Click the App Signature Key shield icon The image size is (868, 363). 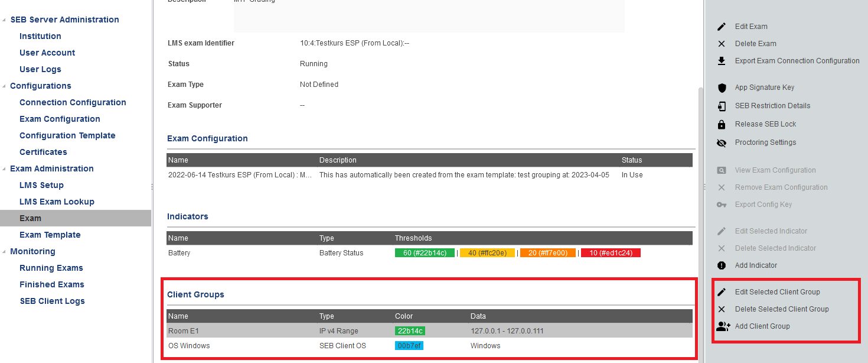tap(721, 87)
